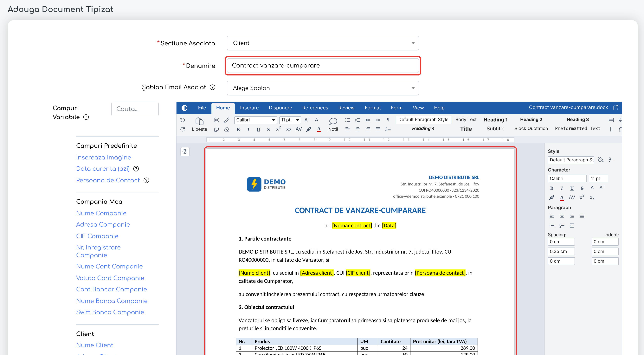Select the scissors cut icon
The image size is (644, 355).
coord(216,120)
